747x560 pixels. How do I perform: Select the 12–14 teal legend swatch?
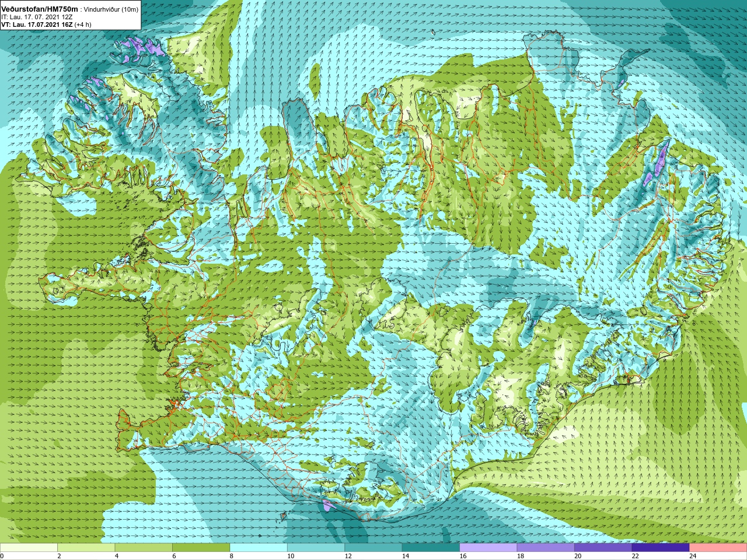(x=373, y=547)
